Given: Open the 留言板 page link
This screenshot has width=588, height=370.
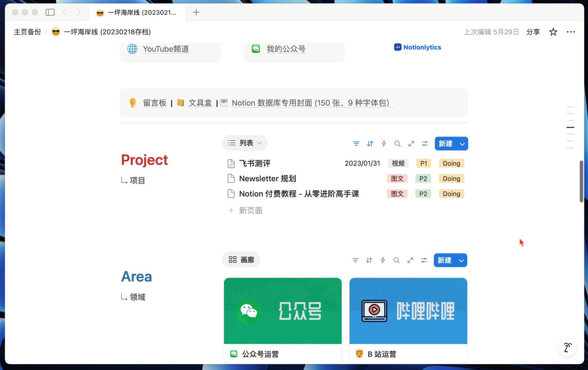Looking at the screenshot, I should 155,103.
